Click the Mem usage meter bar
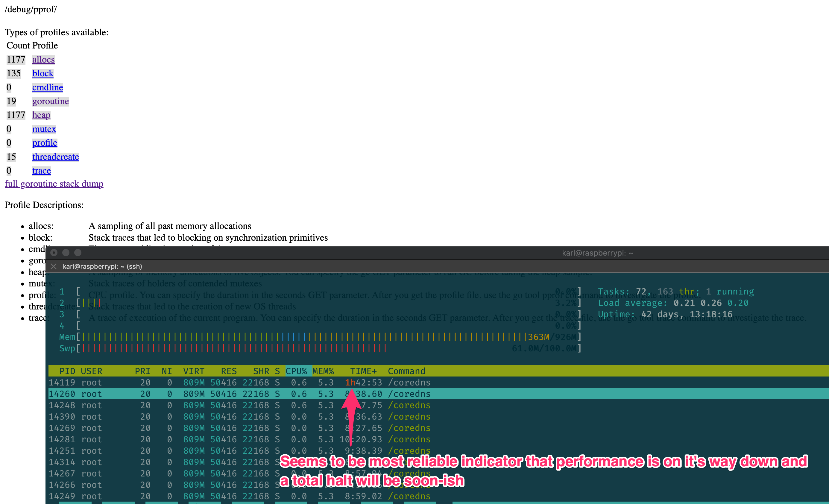 tap(303, 337)
